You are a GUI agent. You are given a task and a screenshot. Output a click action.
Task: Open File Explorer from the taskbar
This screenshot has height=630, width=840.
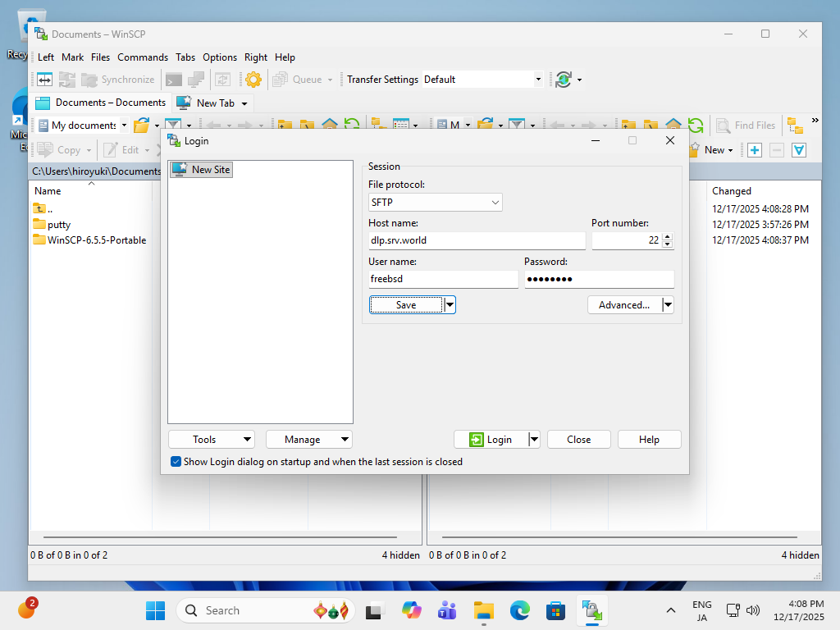[x=483, y=610]
